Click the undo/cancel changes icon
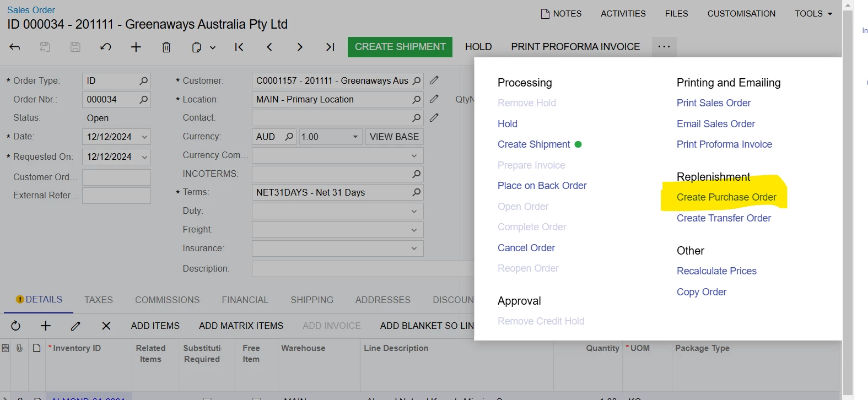 pos(106,47)
